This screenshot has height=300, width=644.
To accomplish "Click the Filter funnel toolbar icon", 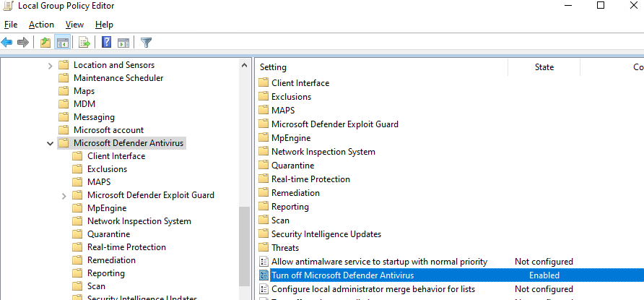I will (147, 42).
